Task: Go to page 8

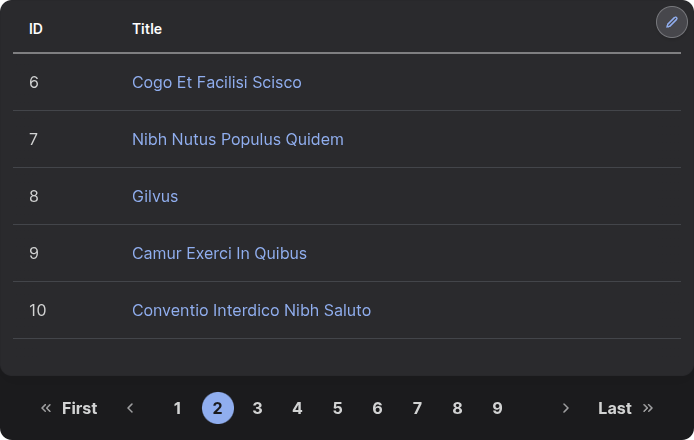Action: point(458,408)
